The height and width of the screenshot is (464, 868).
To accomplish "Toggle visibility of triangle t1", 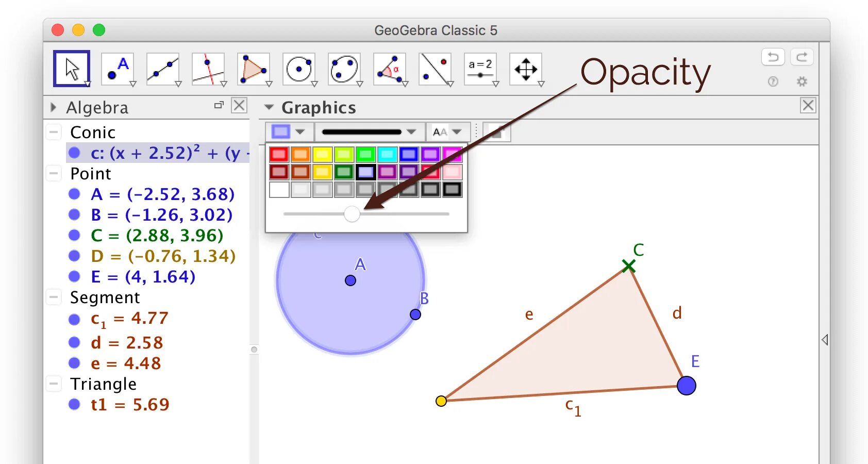I will point(73,405).
